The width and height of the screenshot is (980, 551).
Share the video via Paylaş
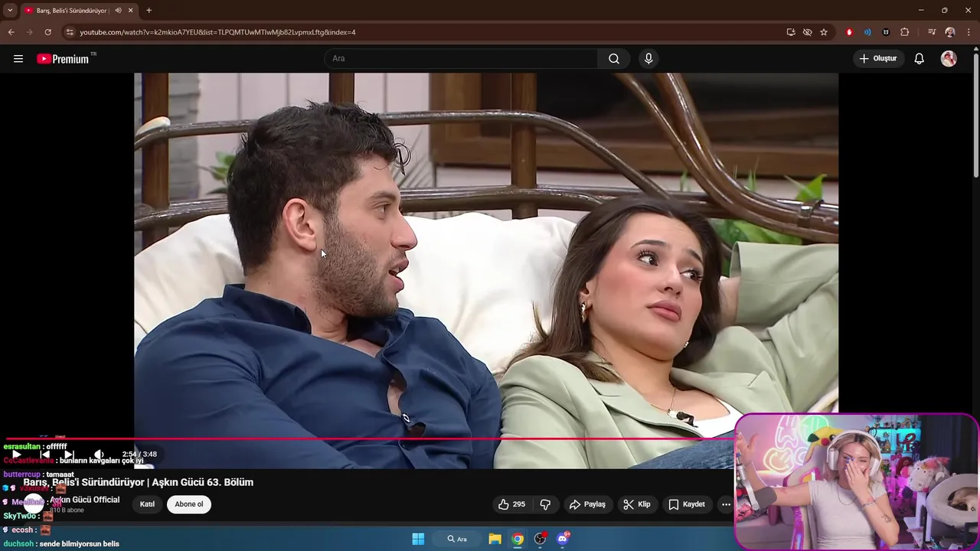click(587, 504)
